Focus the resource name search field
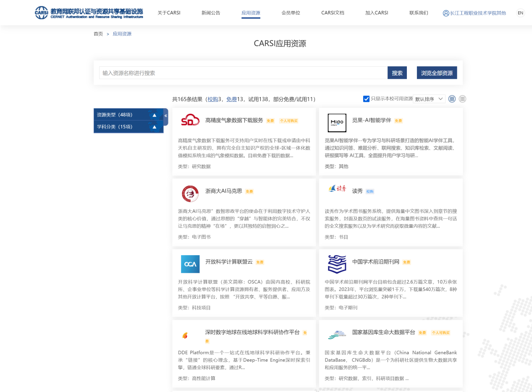The image size is (532, 392). pyautogui.click(x=243, y=73)
